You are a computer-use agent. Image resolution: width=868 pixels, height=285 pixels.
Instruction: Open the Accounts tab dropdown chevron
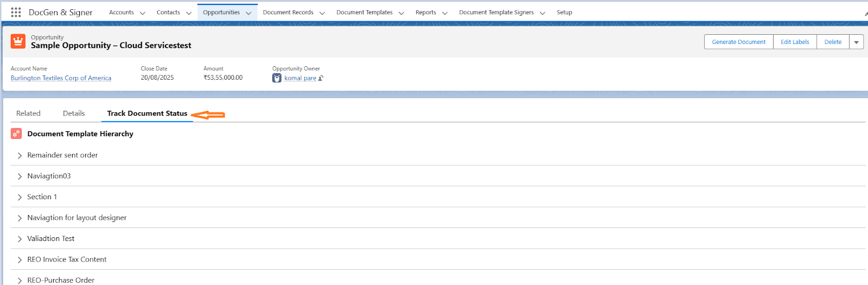click(x=143, y=13)
